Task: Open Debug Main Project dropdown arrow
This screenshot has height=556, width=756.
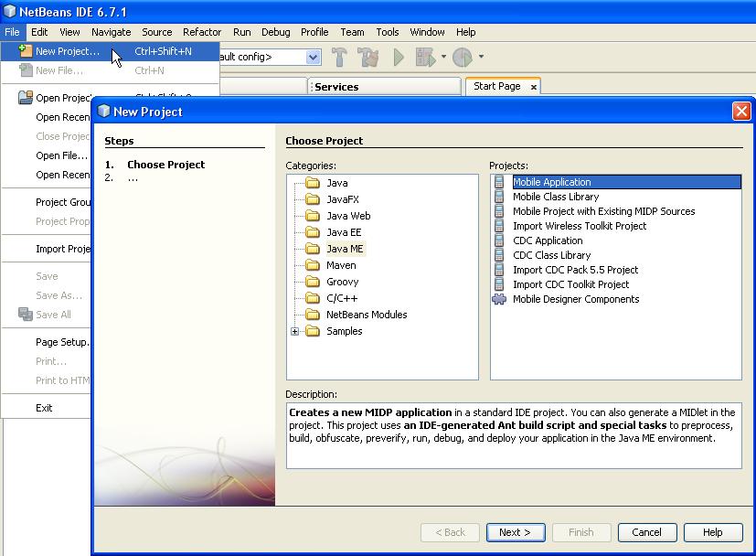Action: 443,57
